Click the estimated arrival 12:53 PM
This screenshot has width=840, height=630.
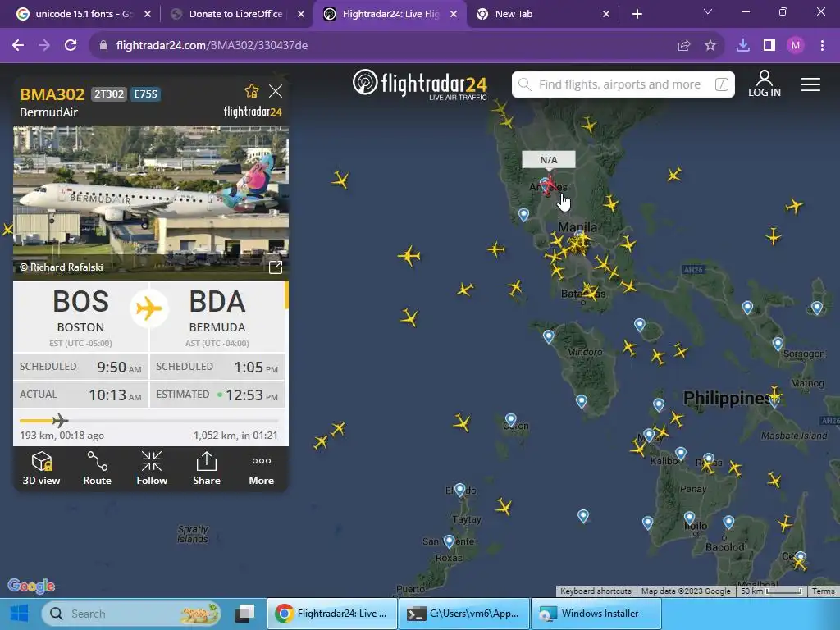click(x=252, y=395)
